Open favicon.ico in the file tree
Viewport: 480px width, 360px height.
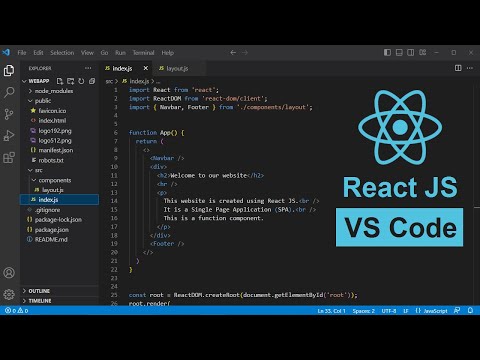52,111
